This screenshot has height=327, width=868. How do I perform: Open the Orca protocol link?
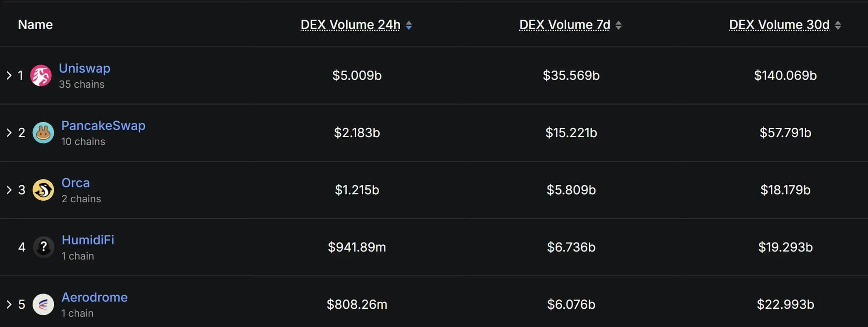tap(75, 183)
